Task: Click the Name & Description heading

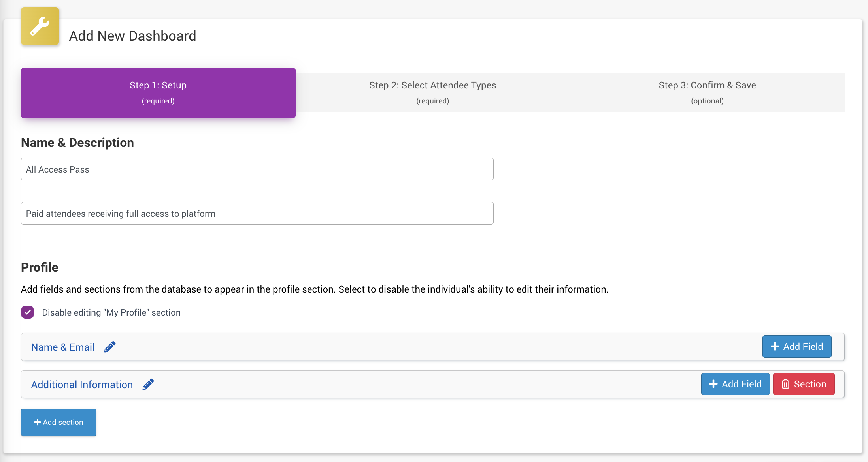Action: 77,143
